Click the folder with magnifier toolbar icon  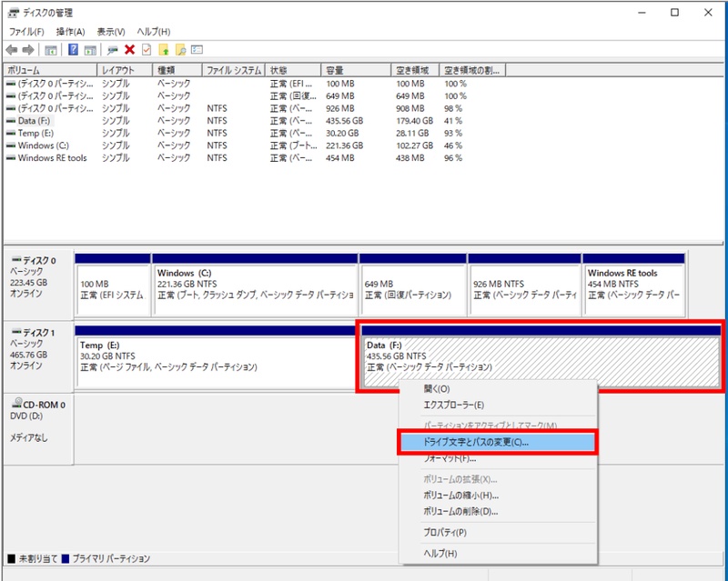tap(180, 49)
